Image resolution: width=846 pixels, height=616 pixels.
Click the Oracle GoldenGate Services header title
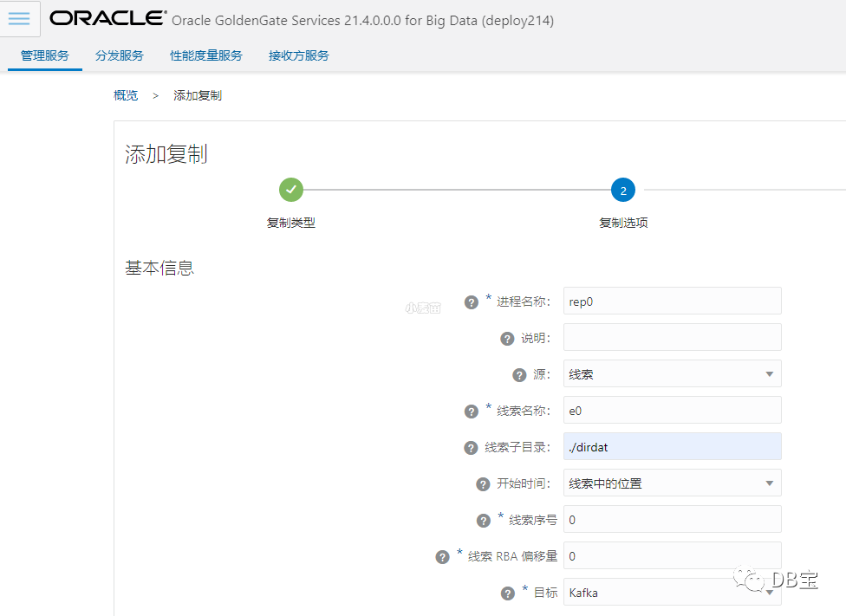(x=362, y=21)
